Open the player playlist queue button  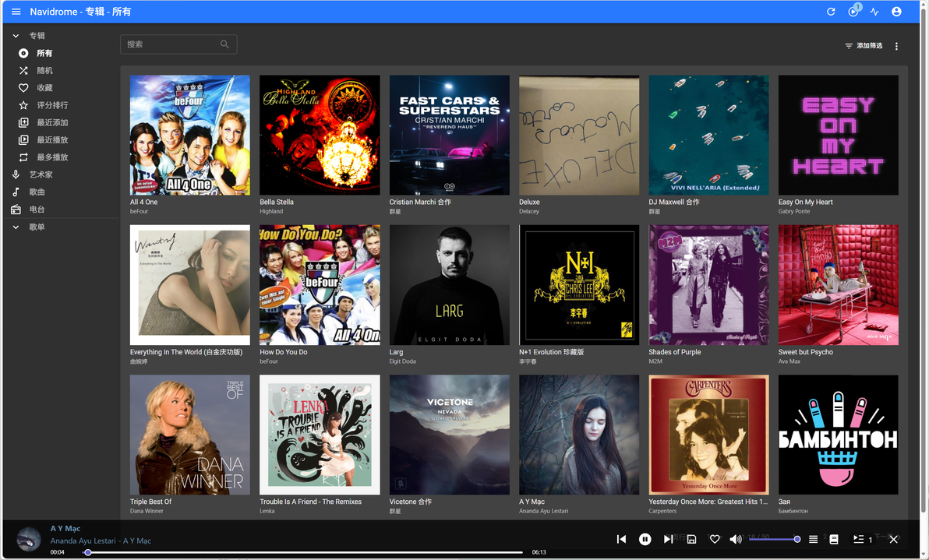(862, 539)
